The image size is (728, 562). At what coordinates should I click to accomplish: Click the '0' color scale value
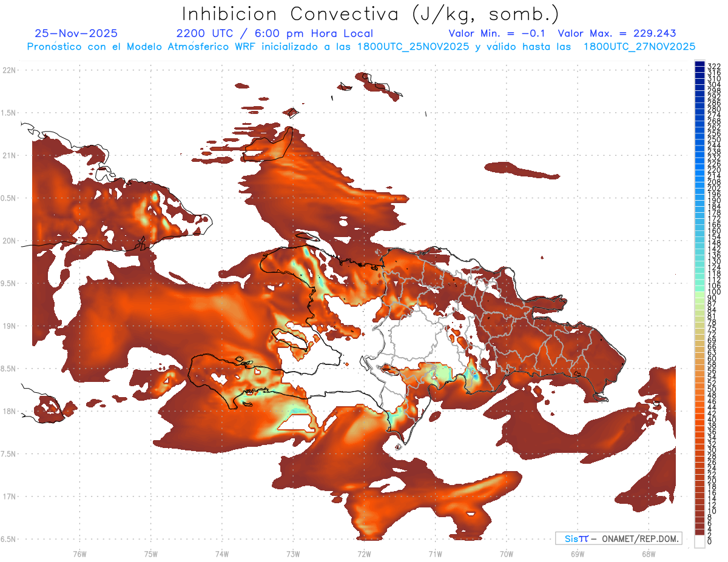[x=710, y=541]
